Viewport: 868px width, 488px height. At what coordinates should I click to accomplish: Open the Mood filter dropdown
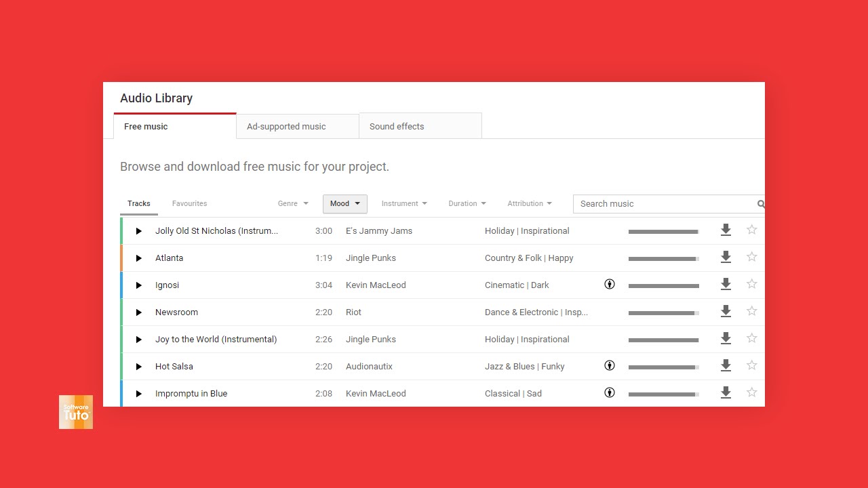point(345,203)
